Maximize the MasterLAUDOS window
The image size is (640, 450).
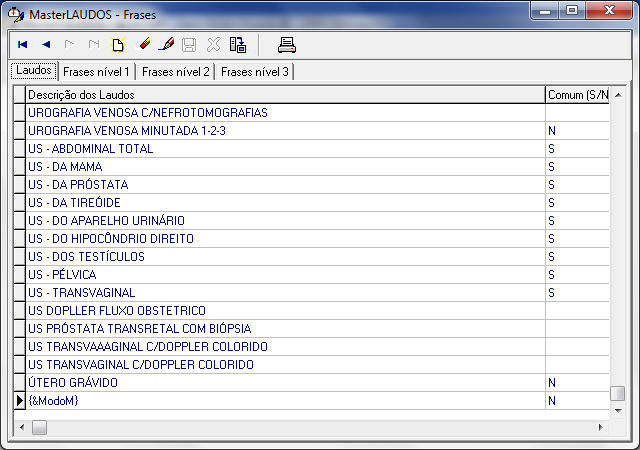(572, 11)
